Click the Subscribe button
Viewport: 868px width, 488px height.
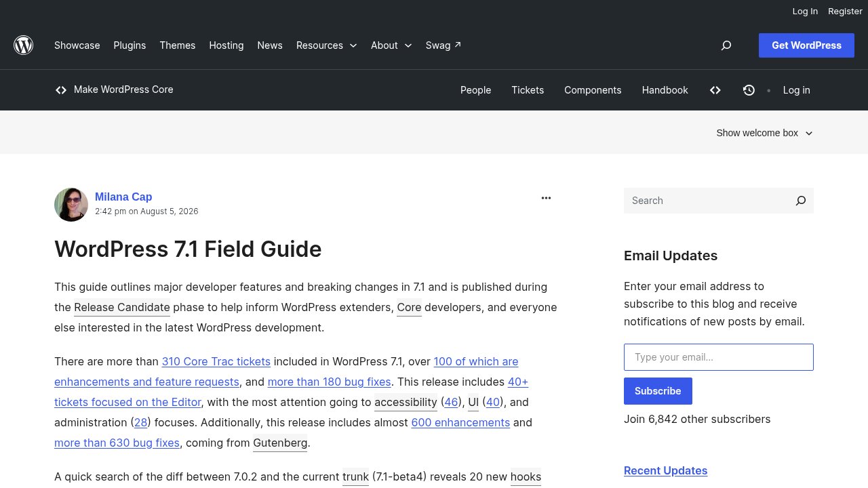tap(658, 391)
